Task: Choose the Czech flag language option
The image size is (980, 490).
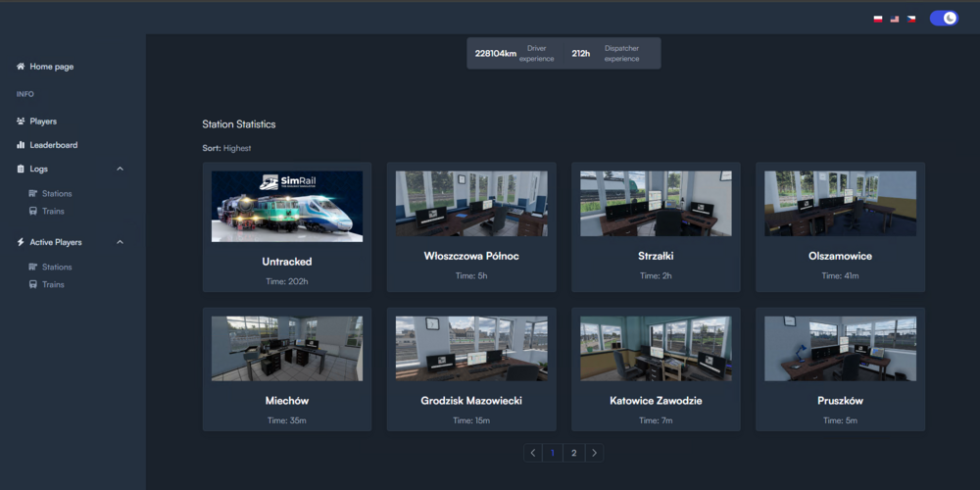Action: tap(911, 19)
